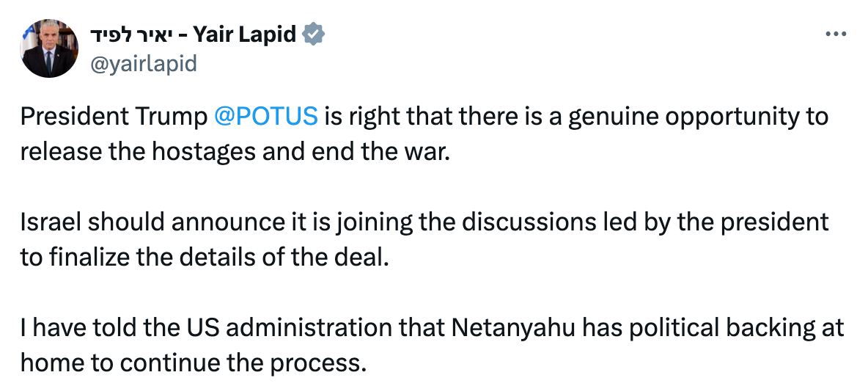This screenshot has height=386, width=868.
Task: Open the more options ellipsis menu
Action: click(x=836, y=34)
